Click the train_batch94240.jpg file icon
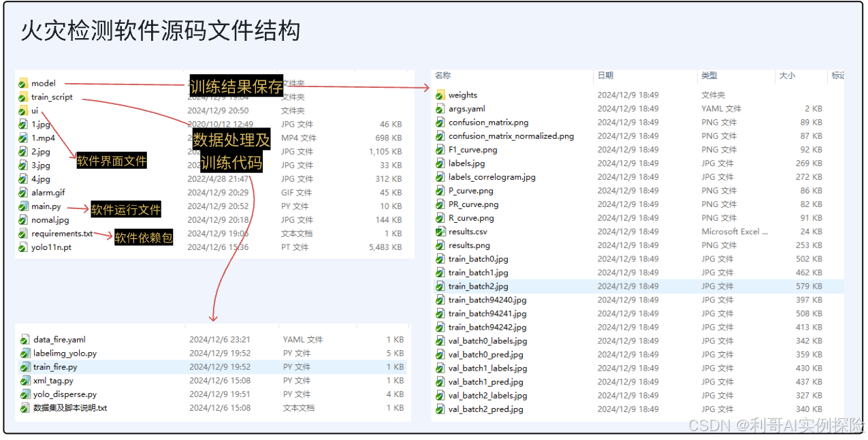 coord(440,300)
